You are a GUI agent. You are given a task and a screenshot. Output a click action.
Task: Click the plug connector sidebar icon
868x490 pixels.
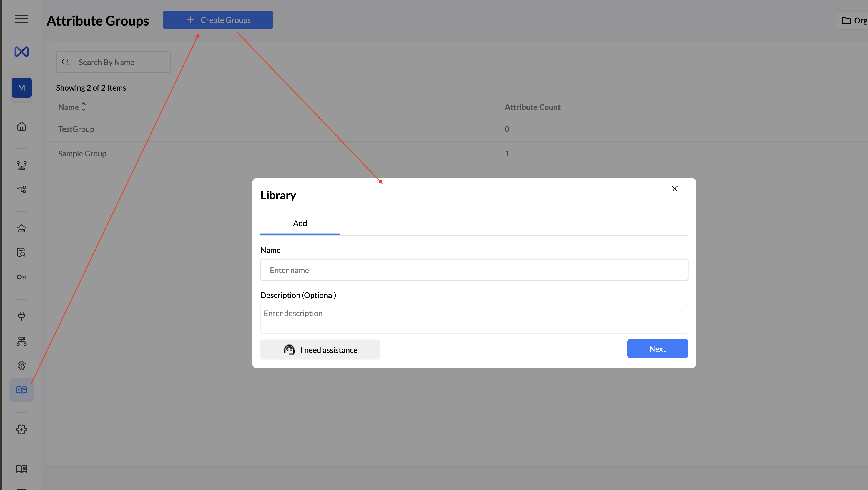click(22, 316)
